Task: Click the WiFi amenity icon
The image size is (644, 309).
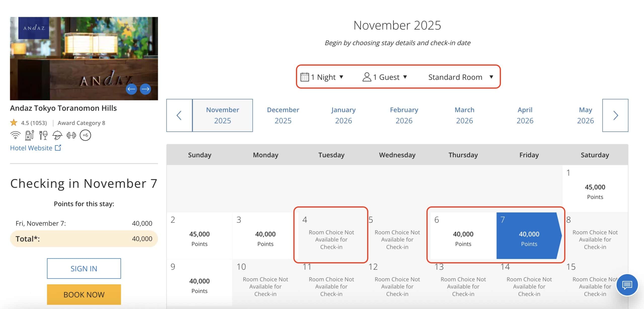Action: coord(16,135)
